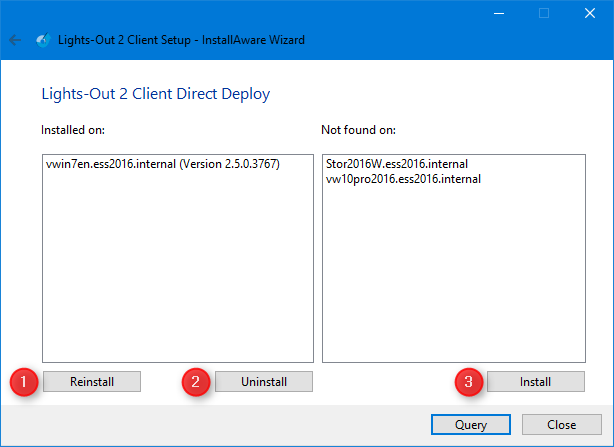
Task: Click the red callout marker 2
Action: click(x=196, y=382)
